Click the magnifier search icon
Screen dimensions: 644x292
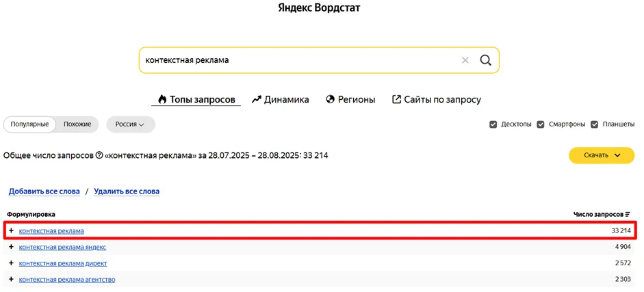[x=485, y=60]
